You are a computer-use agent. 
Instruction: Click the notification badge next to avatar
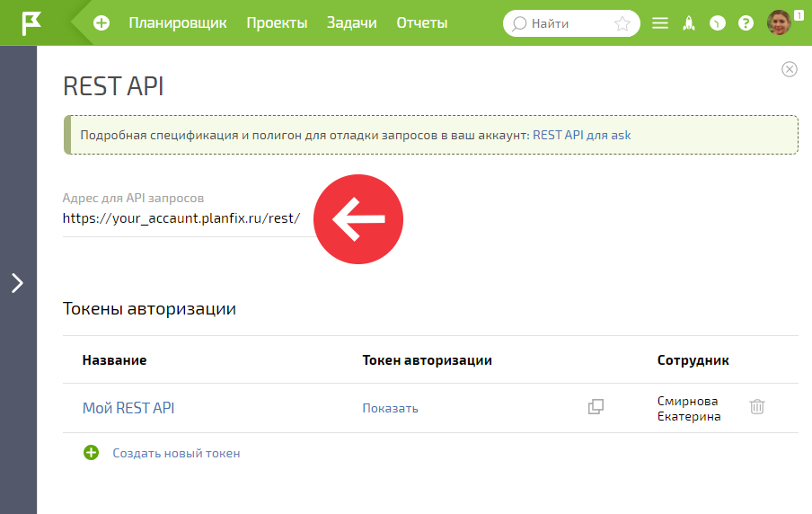click(x=799, y=16)
